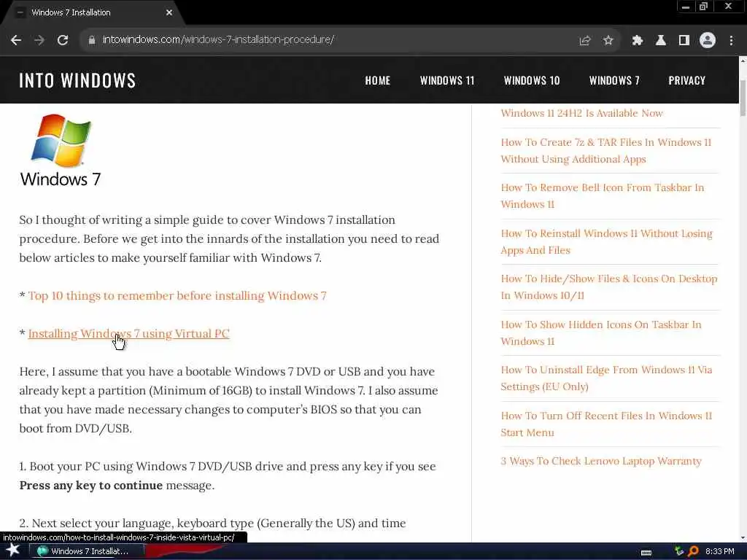Toggle the browser side panel icon
Image resolution: width=747 pixels, height=560 pixels.
point(684,41)
